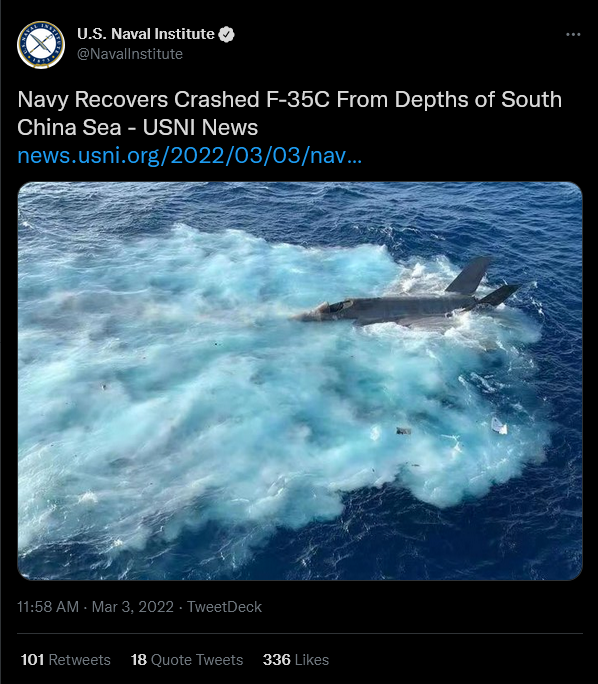Click the number 336 beside Likes

pyautogui.click(x=277, y=660)
